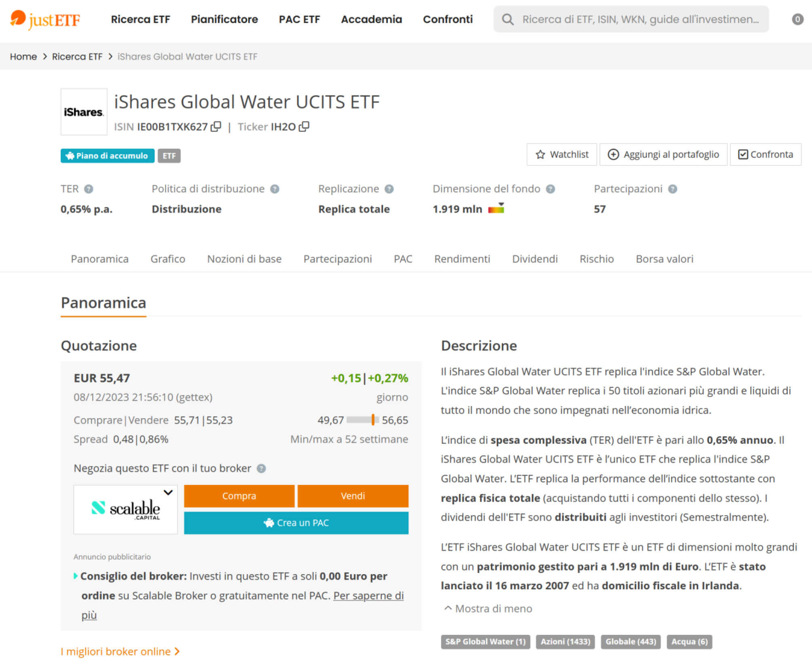This screenshot has height=664, width=812.
Task: Focus the ETF search input field
Action: click(x=640, y=19)
